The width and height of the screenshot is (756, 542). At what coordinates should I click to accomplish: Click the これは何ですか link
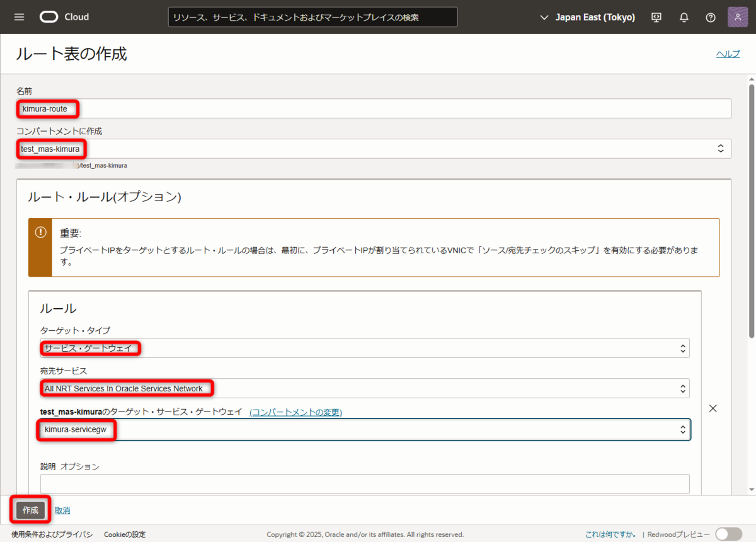coord(610,534)
